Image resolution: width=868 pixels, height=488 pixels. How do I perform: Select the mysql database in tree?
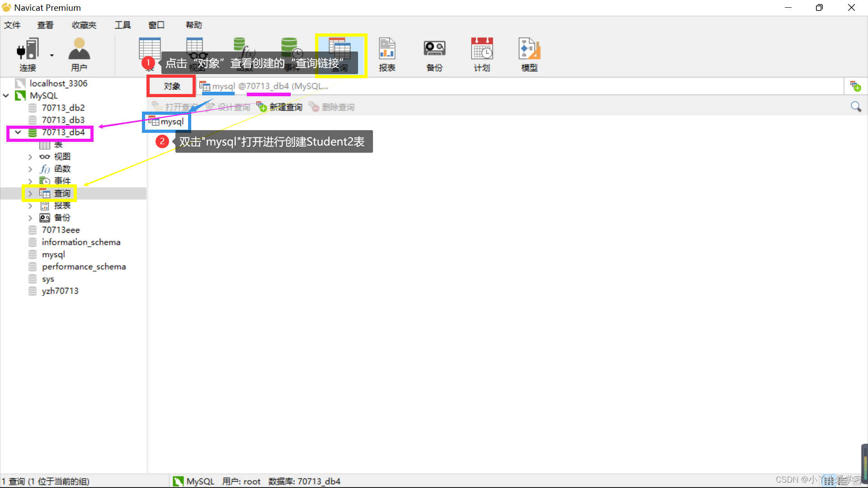coord(53,254)
